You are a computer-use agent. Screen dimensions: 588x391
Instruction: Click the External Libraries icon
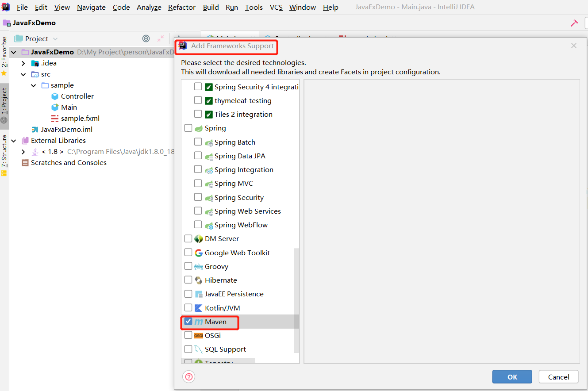coord(25,141)
